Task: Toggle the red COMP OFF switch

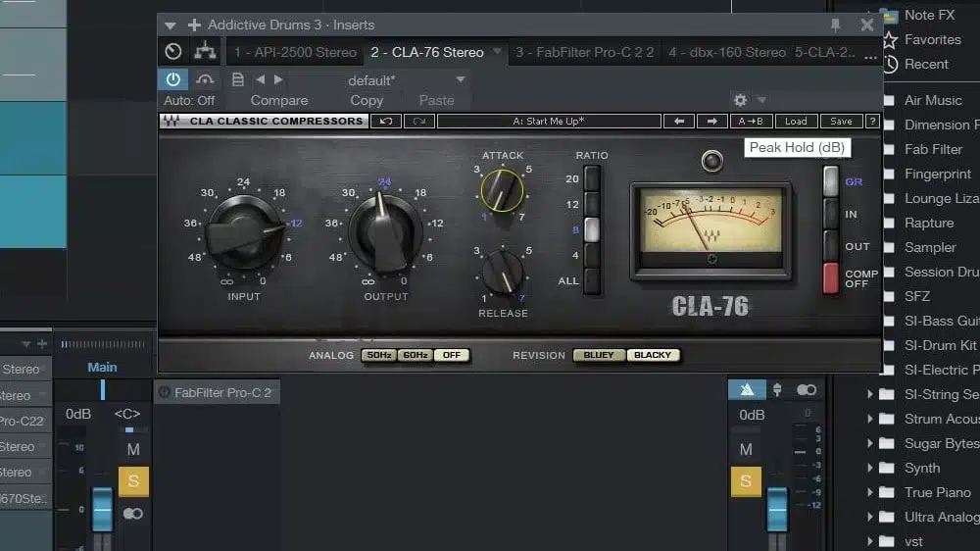Action: coord(831,278)
